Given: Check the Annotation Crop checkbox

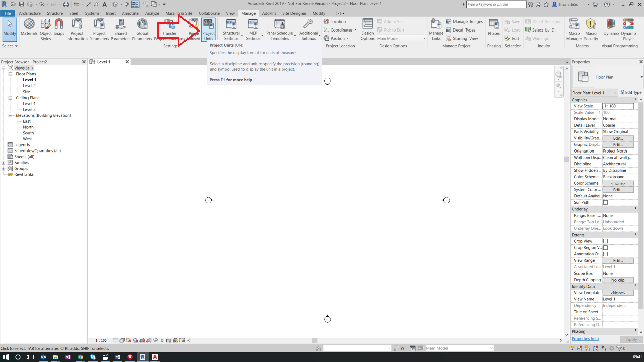Looking at the screenshot, I should pos(605,254).
